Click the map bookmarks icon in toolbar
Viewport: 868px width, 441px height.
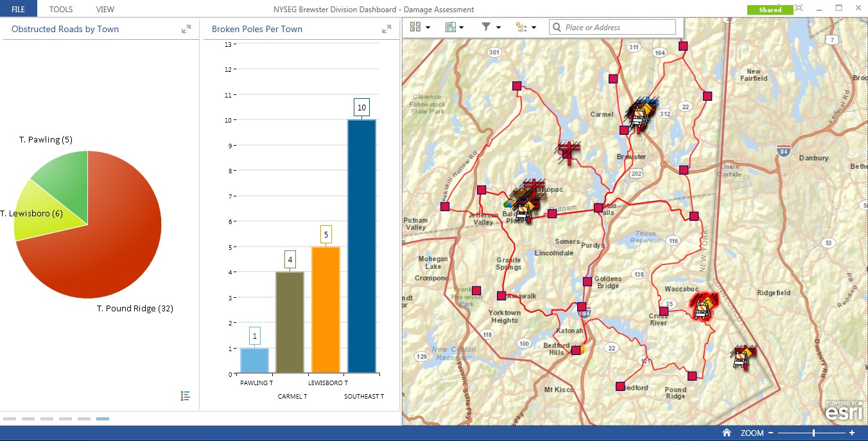pyautogui.click(x=451, y=27)
